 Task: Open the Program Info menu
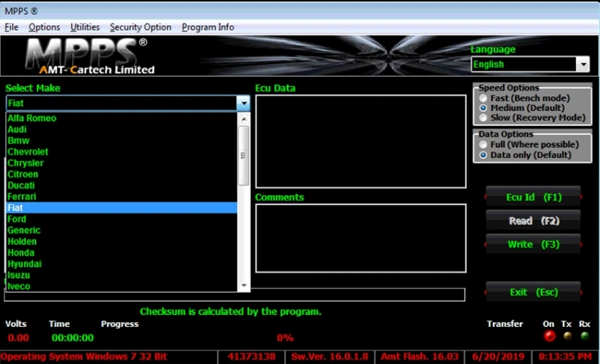(208, 27)
